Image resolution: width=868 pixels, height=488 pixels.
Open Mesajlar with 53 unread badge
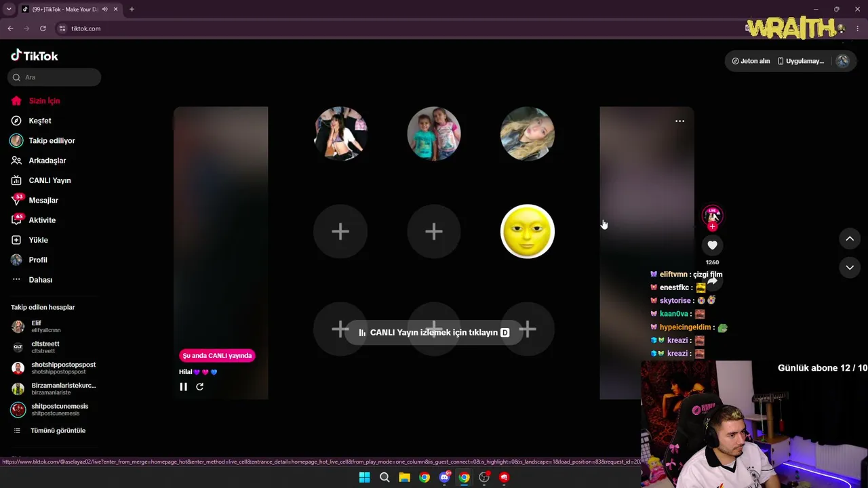[43, 201]
